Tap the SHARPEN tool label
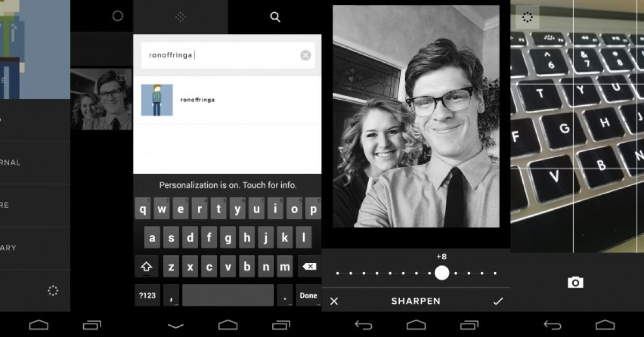Image resolution: width=644 pixels, height=337 pixels. [416, 301]
